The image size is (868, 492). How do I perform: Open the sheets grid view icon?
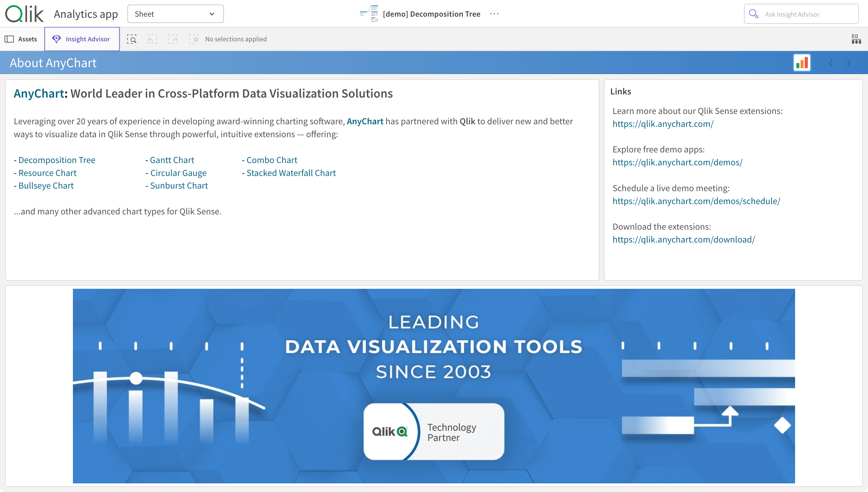click(x=856, y=39)
